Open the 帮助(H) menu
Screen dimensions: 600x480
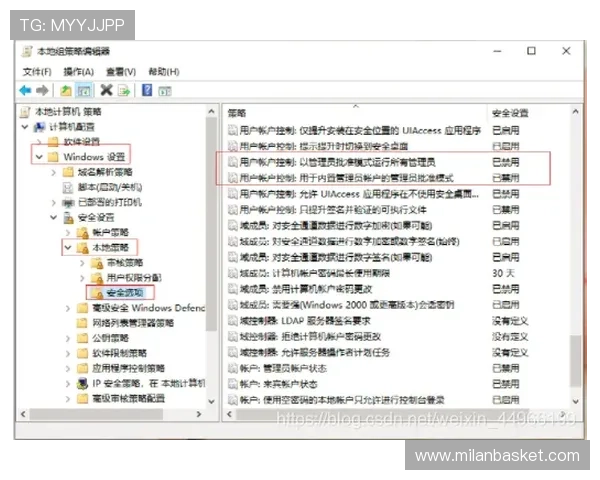coord(164,72)
